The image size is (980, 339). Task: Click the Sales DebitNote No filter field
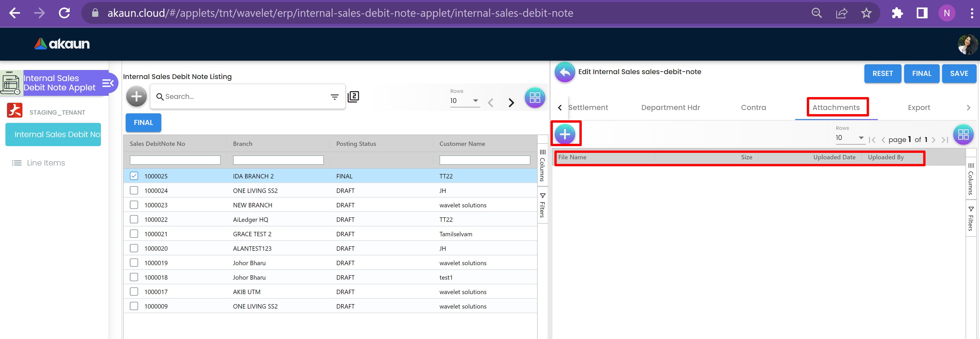point(175,160)
